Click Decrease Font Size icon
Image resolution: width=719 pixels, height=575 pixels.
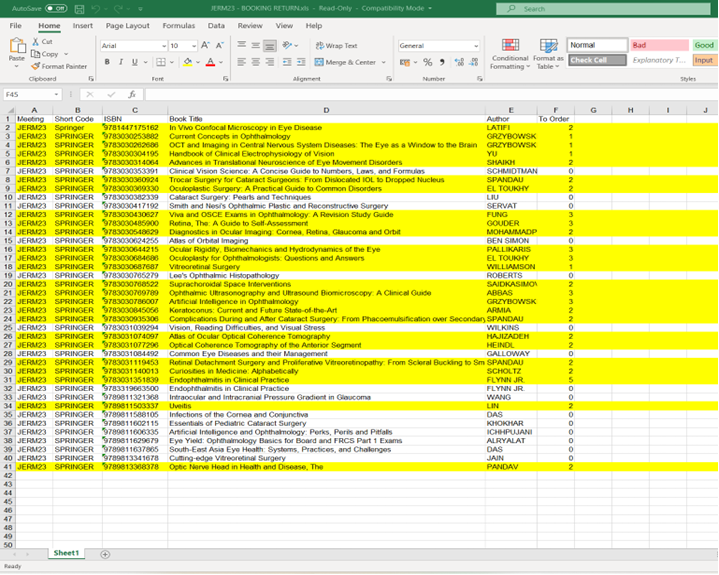click(220, 45)
